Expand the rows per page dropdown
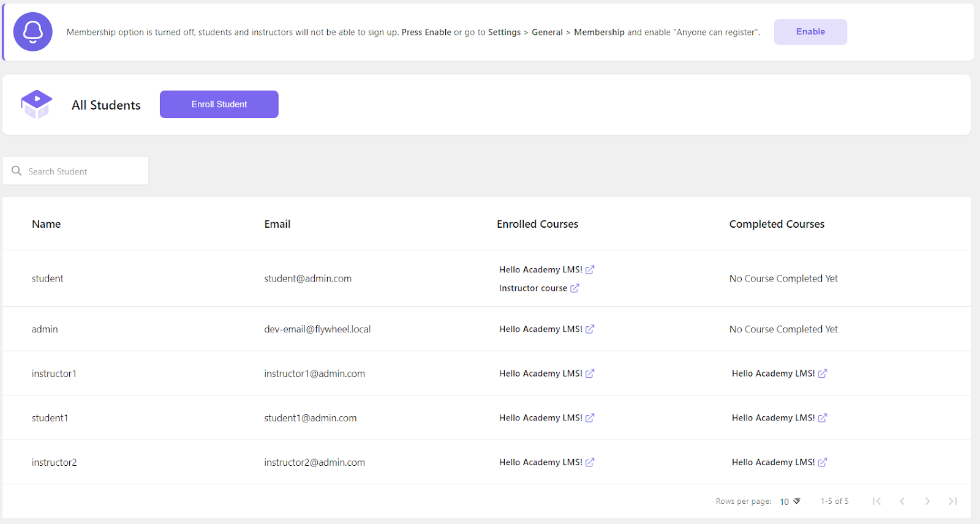The width and height of the screenshot is (980, 524). point(790,501)
